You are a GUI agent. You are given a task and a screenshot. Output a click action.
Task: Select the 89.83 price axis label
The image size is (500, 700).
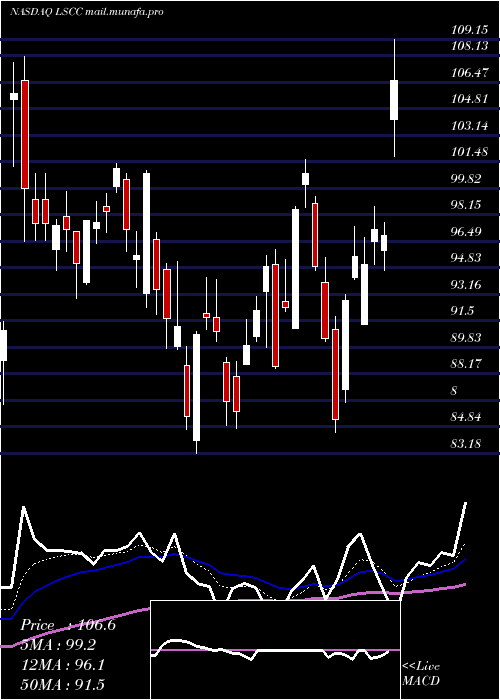pyautogui.click(x=467, y=338)
